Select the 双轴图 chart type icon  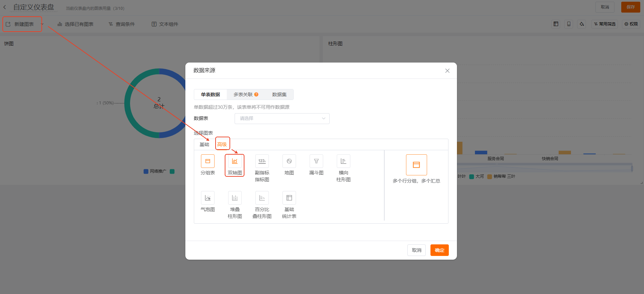tap(235, 161)
